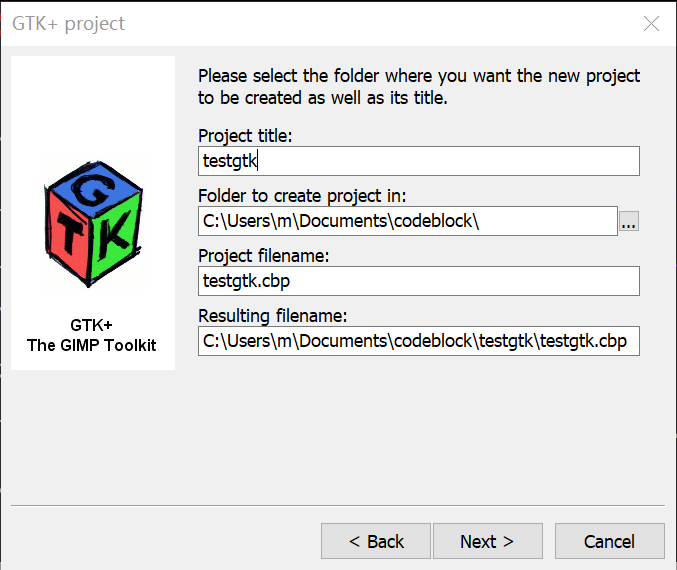Click the wizard instruction paragraph text

(x=419, y=87)
